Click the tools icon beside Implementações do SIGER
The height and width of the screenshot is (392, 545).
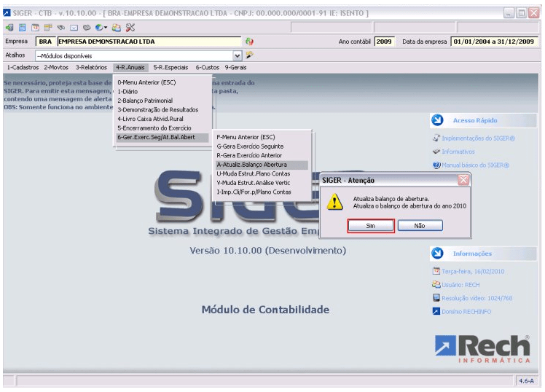(436, 138)
